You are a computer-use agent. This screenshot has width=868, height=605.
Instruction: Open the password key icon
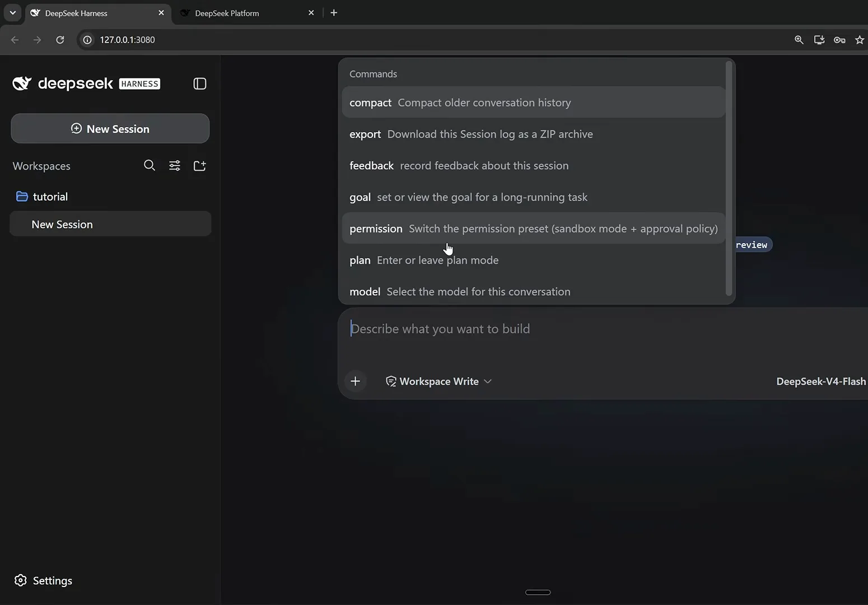[x=839, y=40]
